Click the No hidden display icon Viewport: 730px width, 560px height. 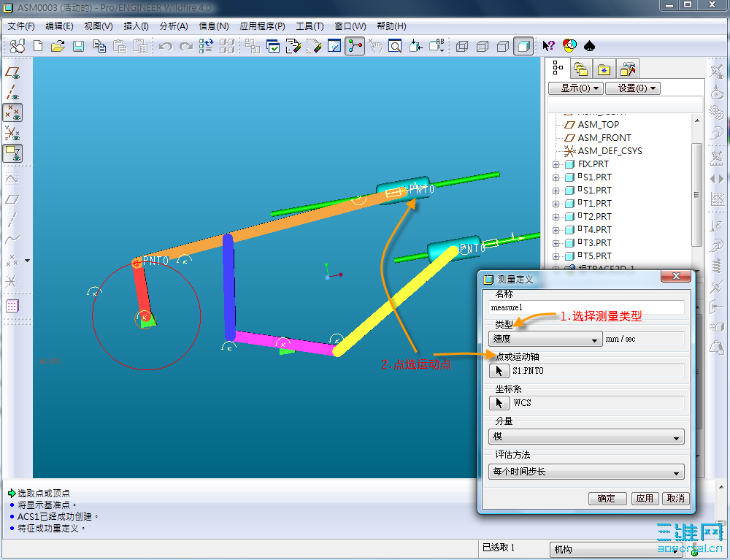[x=503, y=46]
